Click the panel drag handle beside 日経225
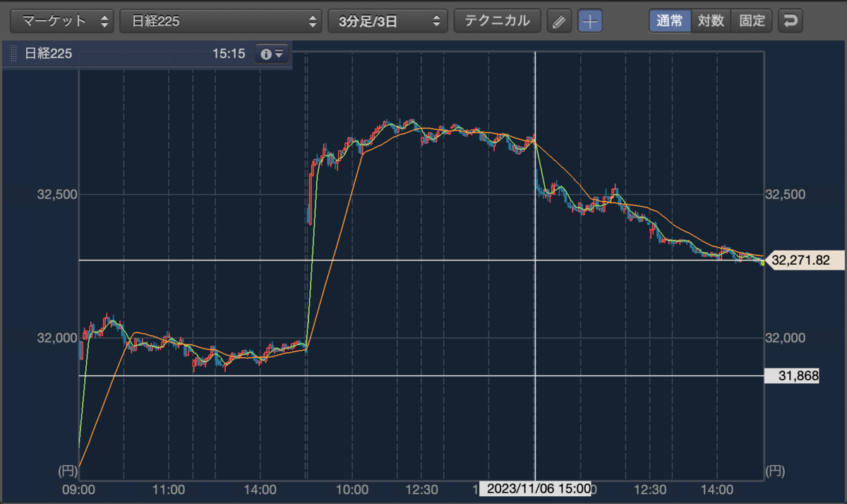 [x=13, y=54]
